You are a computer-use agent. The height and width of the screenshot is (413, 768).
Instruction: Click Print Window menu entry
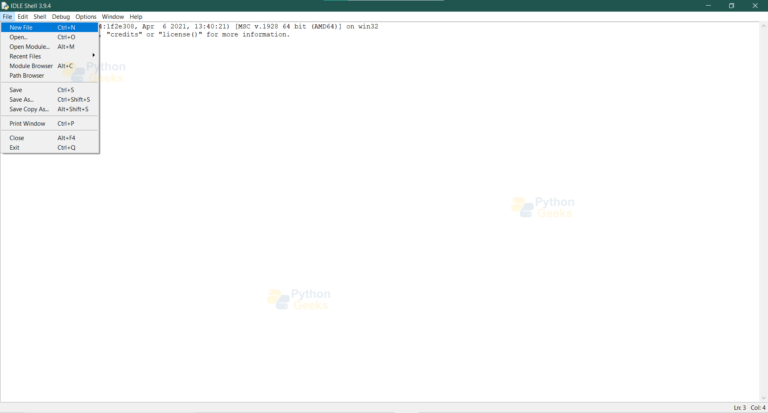click(27, 124)
